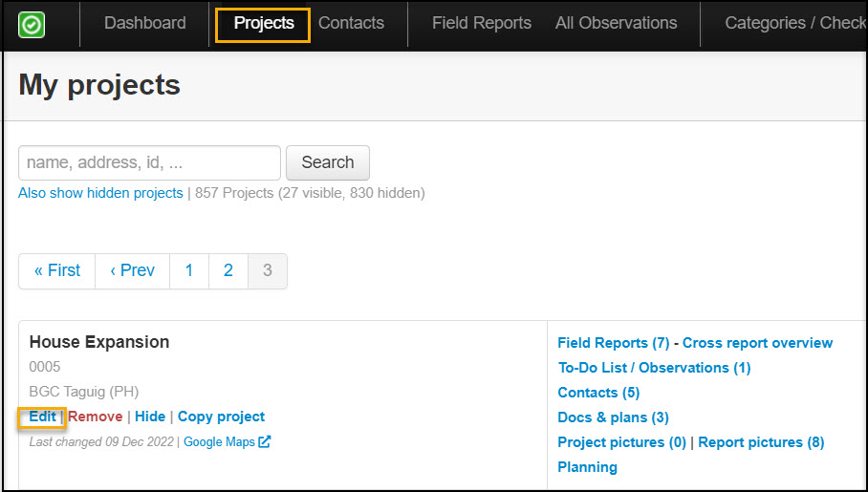The width and height of the screenshot is (868, 492).
Task: Hide the House Expansion project
Action: click(x=150, y=417)
